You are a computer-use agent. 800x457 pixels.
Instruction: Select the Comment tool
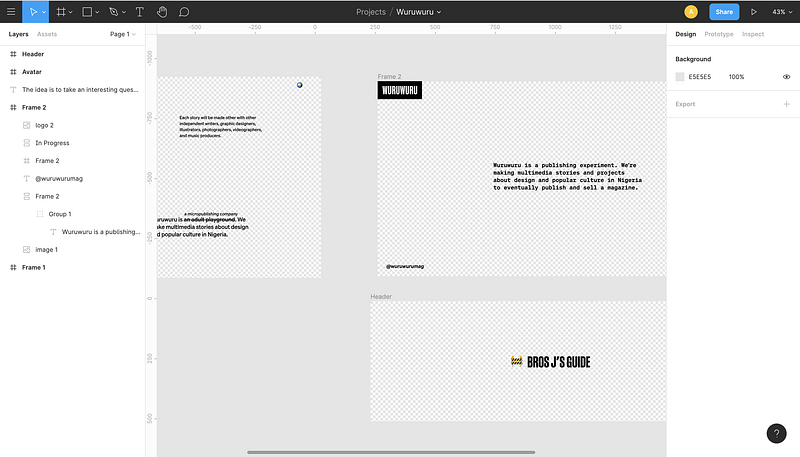click(x=184, y=12)
